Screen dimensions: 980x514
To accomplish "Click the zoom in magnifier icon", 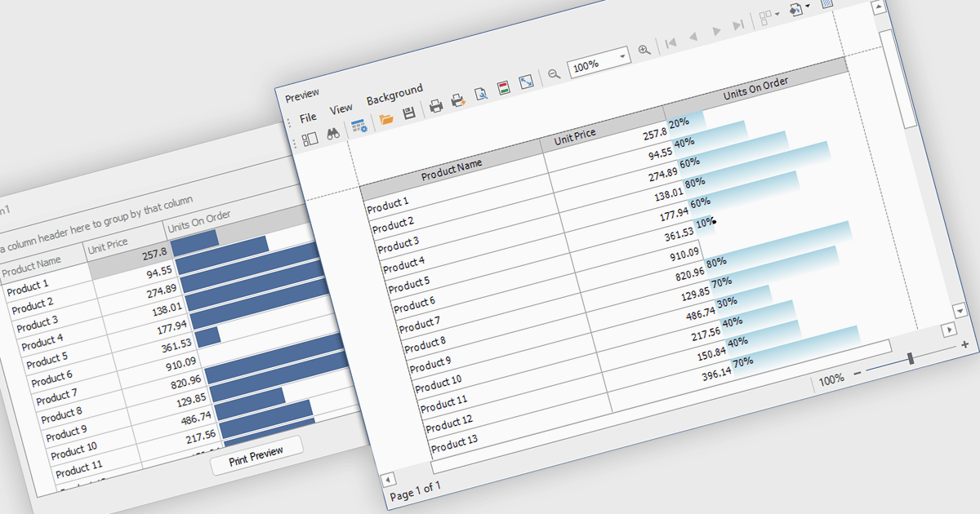I will 644,50.
